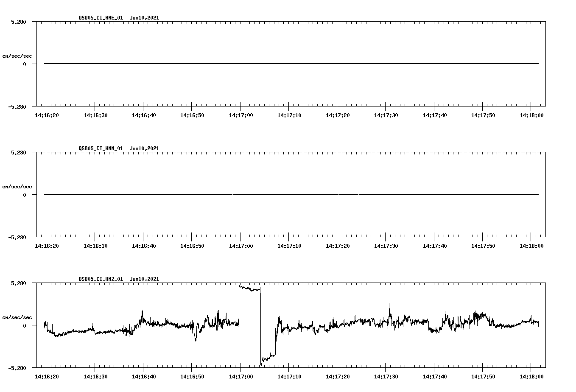Viewport: 576px width, 392px height.
Task: Click the -5.280 lower limit on HNE plot
Action: tap(17, 106)
